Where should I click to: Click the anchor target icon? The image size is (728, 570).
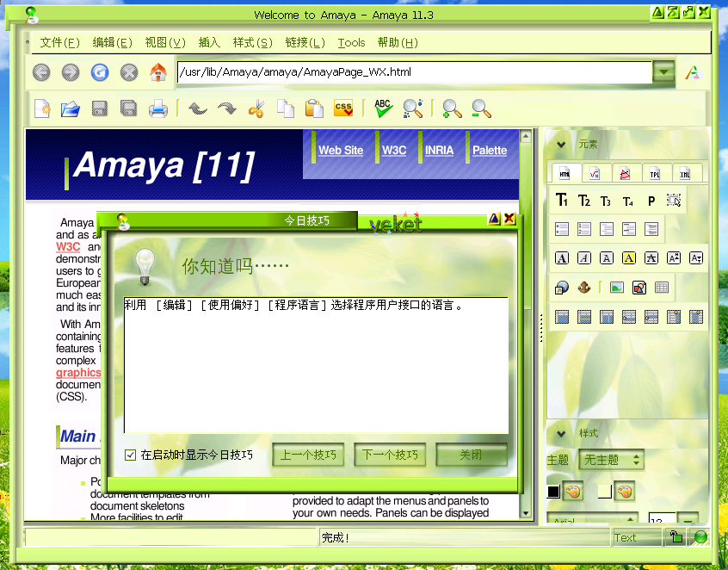coord(584,288)
